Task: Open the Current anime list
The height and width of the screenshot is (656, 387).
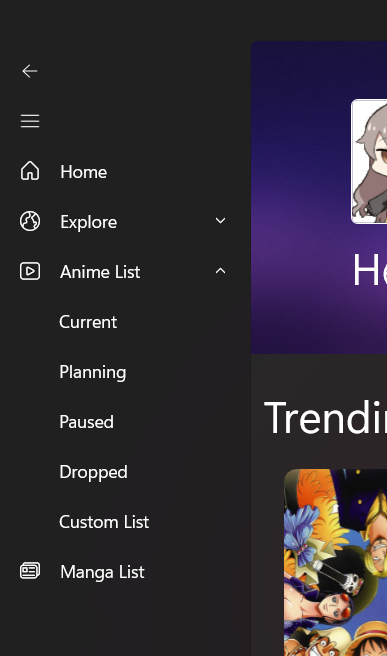Action: pyautogui.click(x=88, y=322)
